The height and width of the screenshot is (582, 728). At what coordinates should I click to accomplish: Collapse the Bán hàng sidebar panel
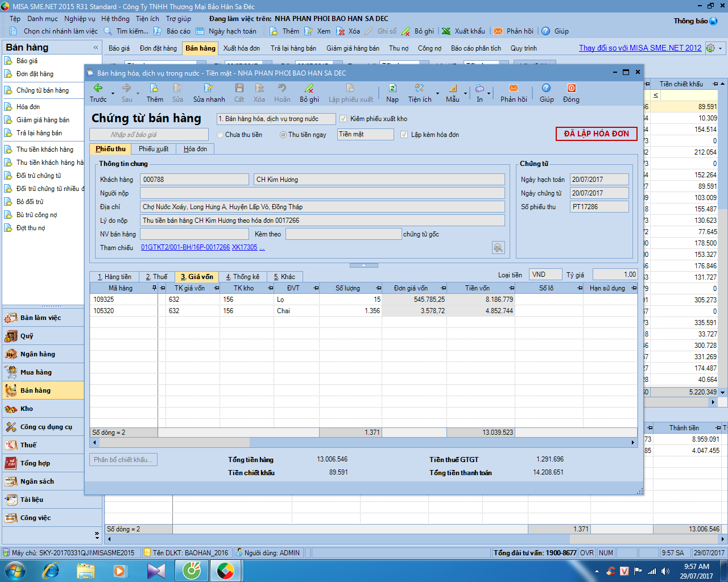coord(96,47)
